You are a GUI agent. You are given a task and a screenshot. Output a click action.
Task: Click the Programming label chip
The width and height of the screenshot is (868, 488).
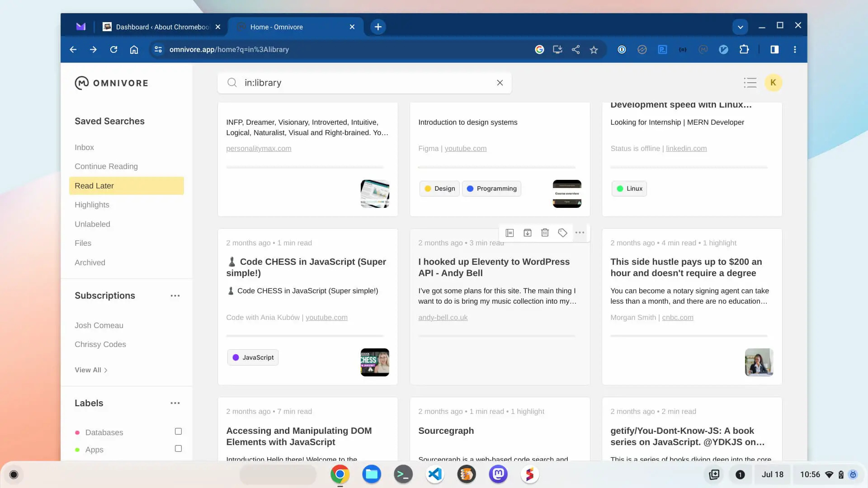[x=491, y=188]
